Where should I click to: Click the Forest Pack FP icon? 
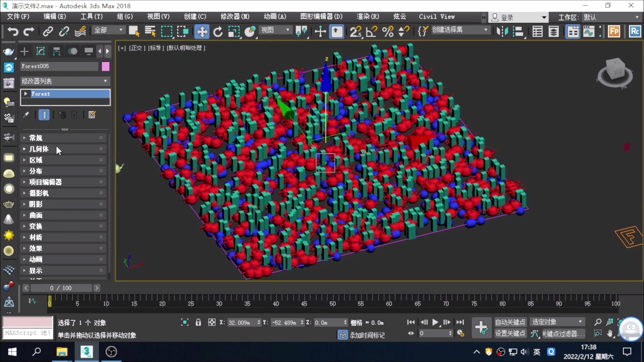pyautogui.click(x=614, y=32)
